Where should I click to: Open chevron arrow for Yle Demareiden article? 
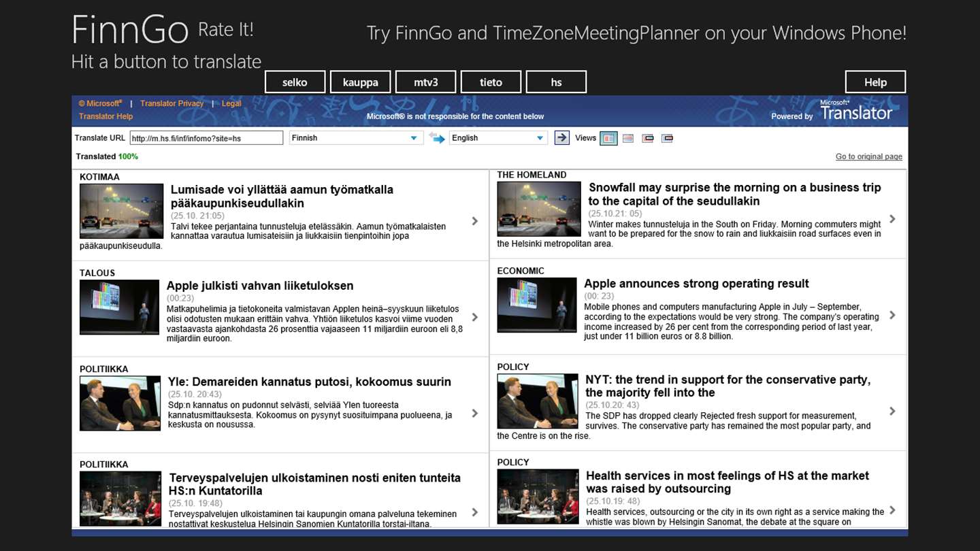tap(475, 413)
